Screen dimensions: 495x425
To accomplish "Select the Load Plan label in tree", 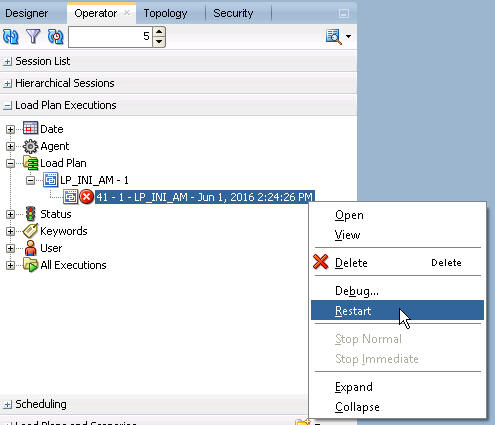I will pos(63,163).
